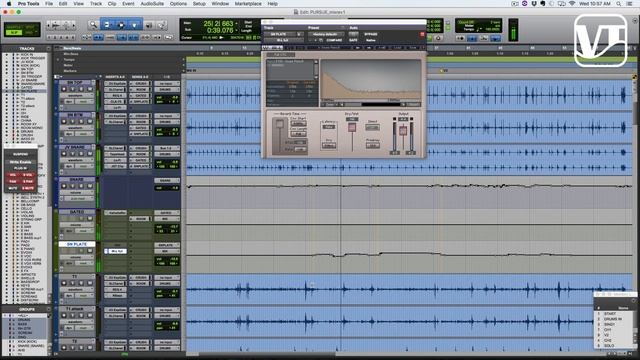Click the red target button in plug-in header
Image resolution: width=640 pixels, height=360 pixels.
(x=422, y=34)
